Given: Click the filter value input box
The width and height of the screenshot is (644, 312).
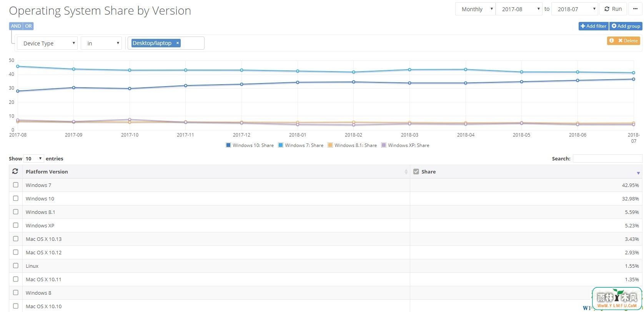Looking at the screenshot, I should tap(166, 43).
